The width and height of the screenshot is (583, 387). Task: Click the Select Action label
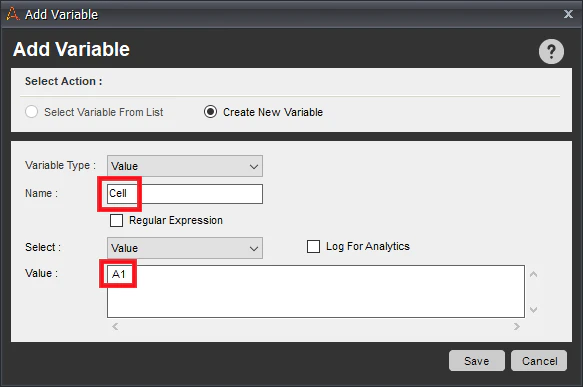[x=64, y=81]
